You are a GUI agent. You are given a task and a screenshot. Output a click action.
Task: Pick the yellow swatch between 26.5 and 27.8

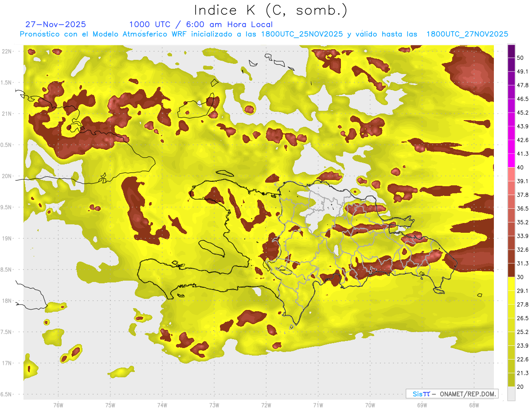(511, 312)
